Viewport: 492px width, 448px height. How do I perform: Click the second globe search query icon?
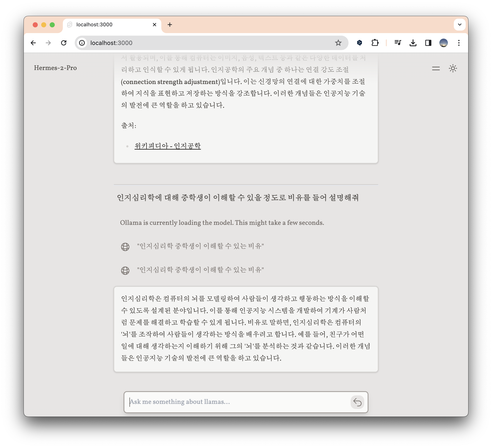125,270
